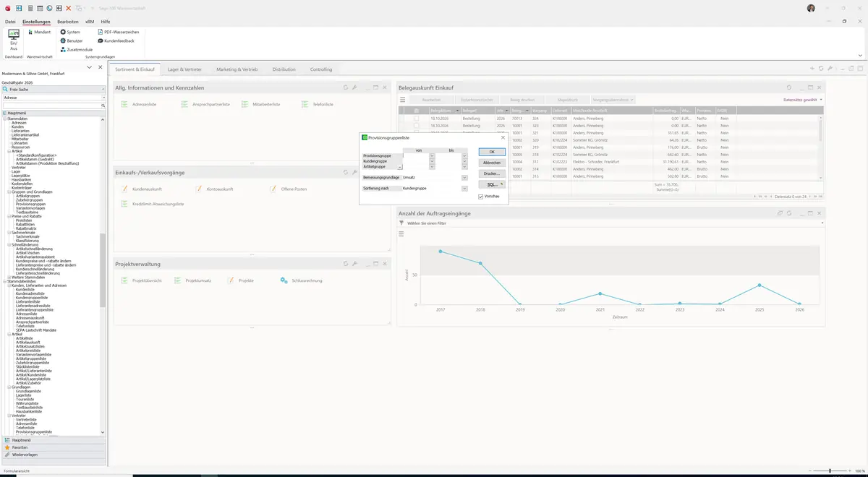Switch to the Lager & Vertreter tab

tap(184, 69)
